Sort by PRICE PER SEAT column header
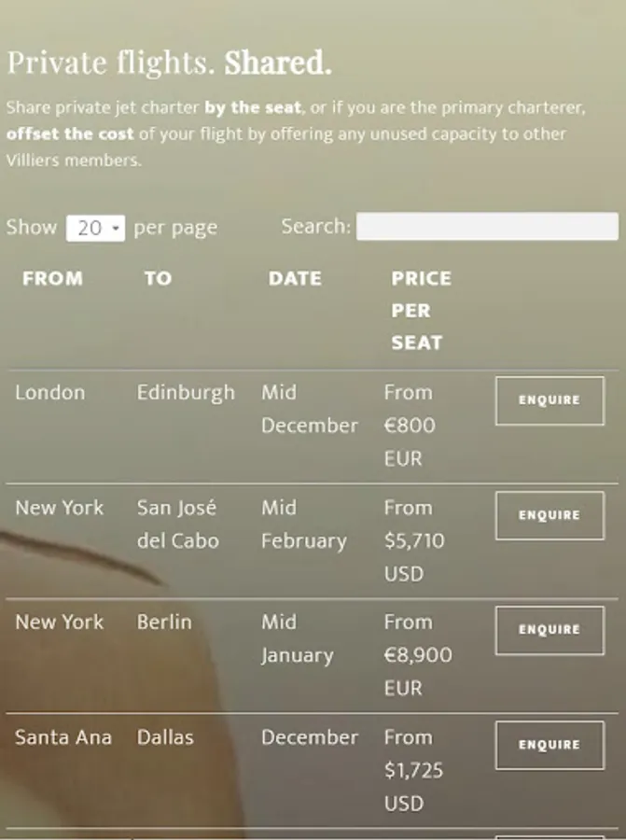This screenshot has height=840, width=626. [x=421, y=310]
